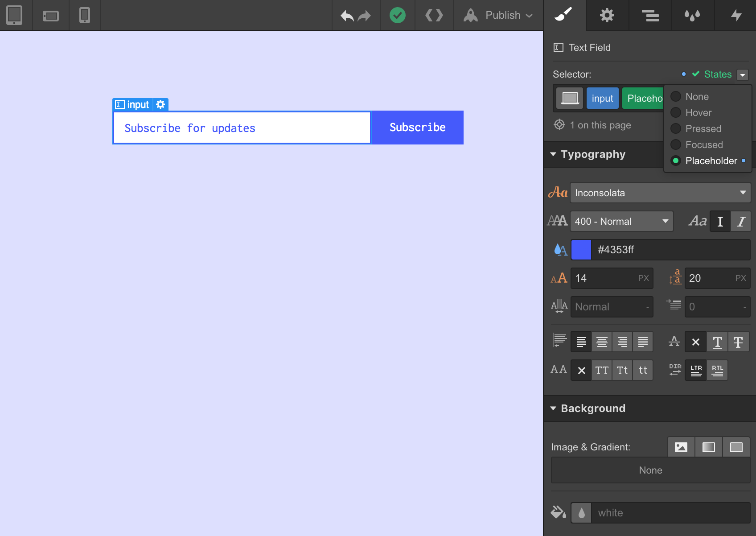Toggle the code export view
This screenshot has width=756, height=536.
[x=434, y=16]
